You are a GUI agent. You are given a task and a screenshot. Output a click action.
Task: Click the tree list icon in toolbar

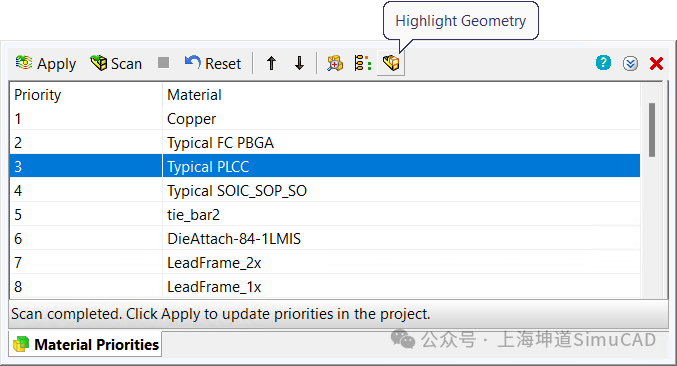(363, 63)
